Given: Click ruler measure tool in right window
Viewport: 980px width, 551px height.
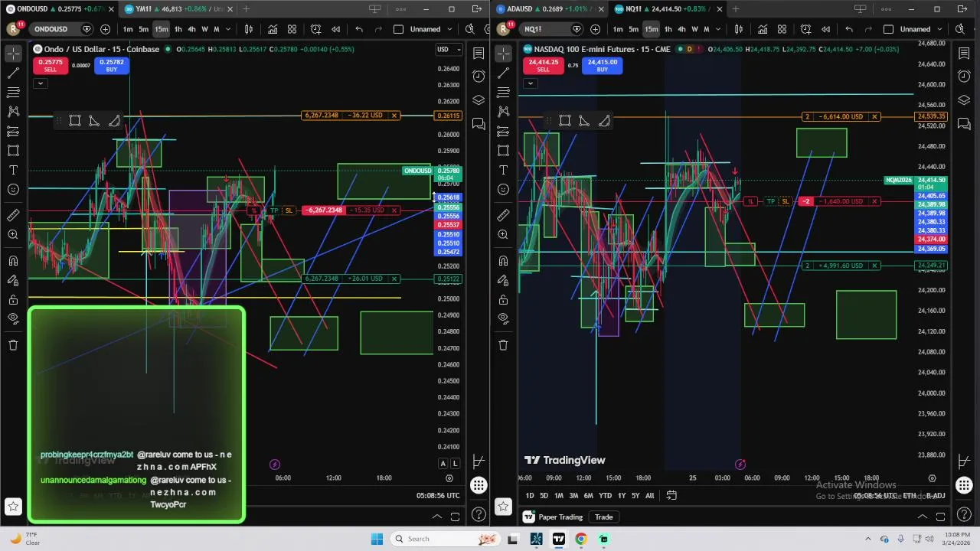Looking at the screenshot, I should pos(503,215).
